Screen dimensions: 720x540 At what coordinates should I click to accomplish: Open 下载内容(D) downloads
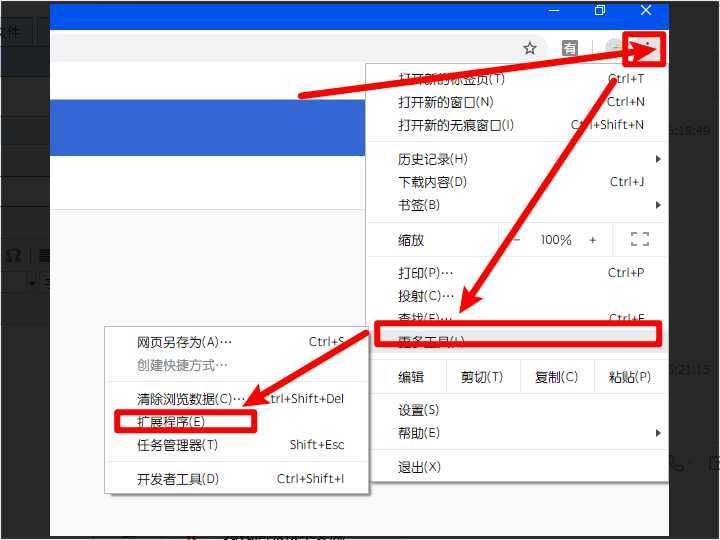click(517, 182)
